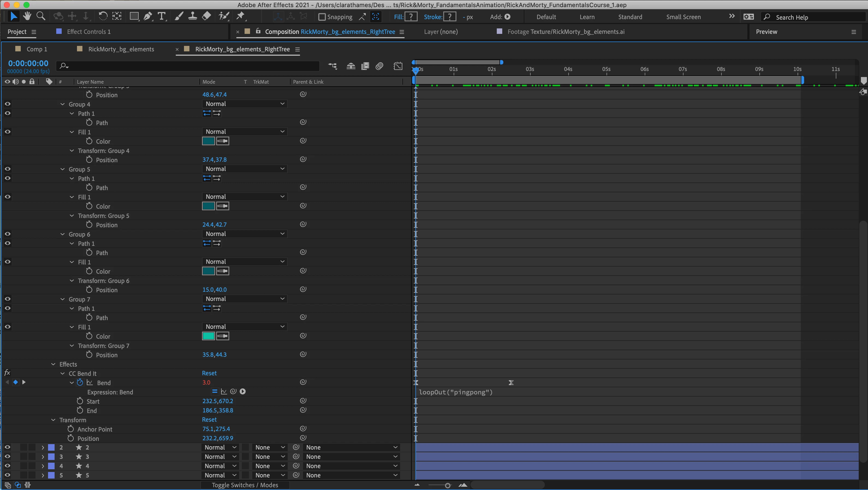The height and width of the screenshot is (490, 868).
Task: Select the Horizontal Type tool
Action: pos(162,16)
